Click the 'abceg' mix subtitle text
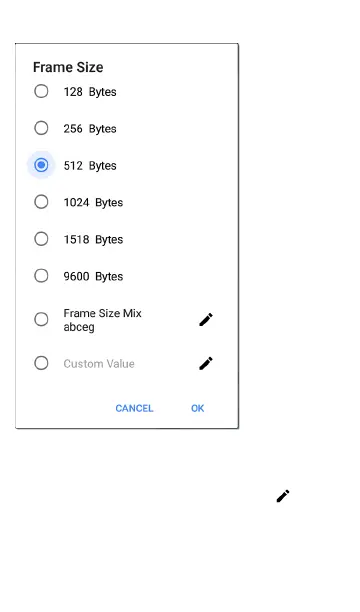360x612 pixels. point(79,327)
